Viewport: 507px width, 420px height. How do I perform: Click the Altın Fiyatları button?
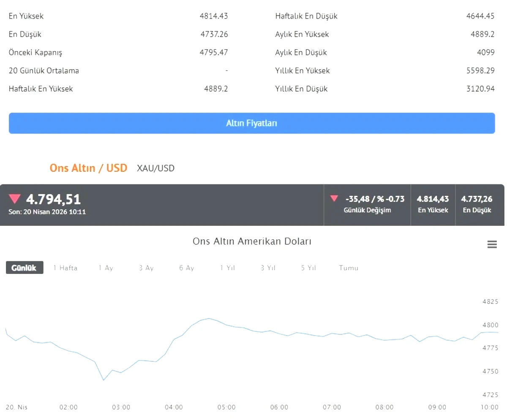[x=251, y=123]
